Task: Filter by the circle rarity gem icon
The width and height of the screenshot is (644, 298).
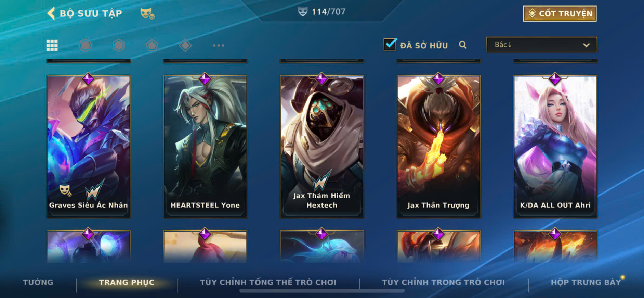Action: click(86, 45)
